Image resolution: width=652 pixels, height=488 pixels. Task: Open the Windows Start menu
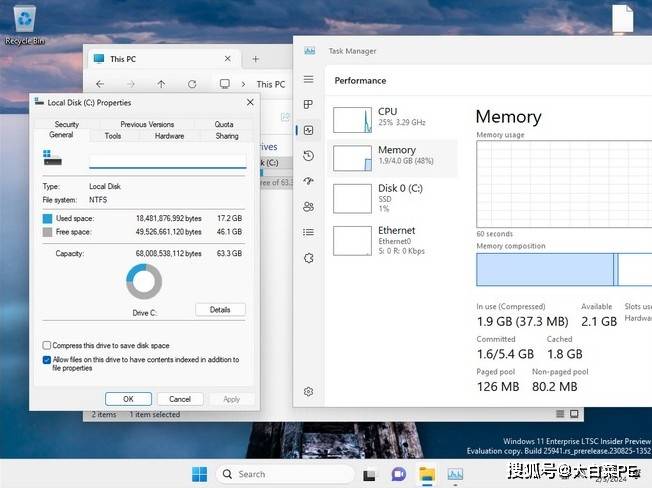click(200, 474)
